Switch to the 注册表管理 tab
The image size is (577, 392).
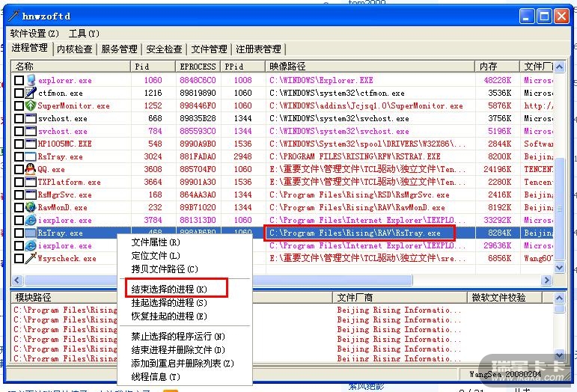point(258,49)
